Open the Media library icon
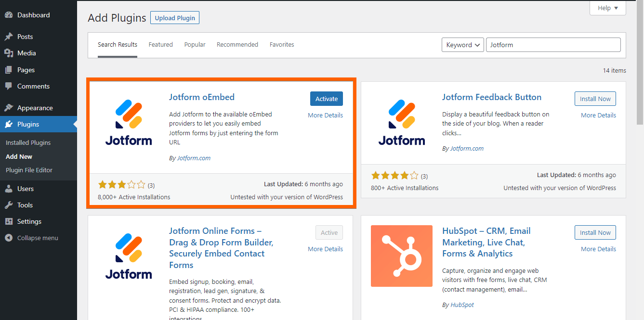The width and height of the screenshot is (644, 320). click(9, 53)
